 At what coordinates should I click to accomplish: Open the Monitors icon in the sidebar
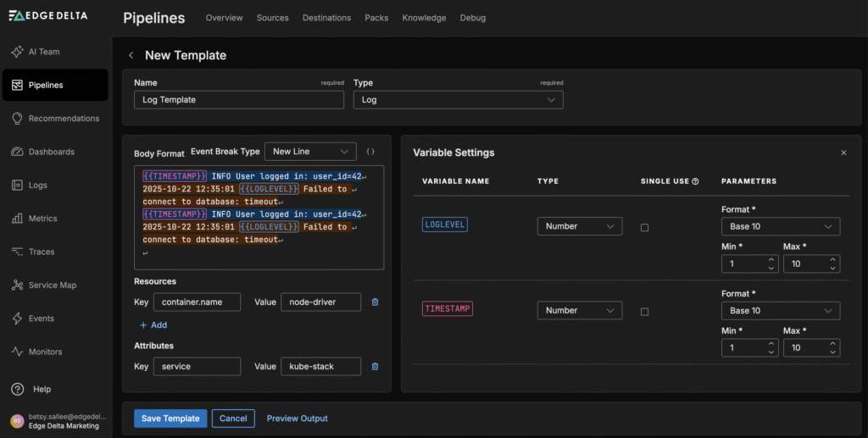(17, 352)
